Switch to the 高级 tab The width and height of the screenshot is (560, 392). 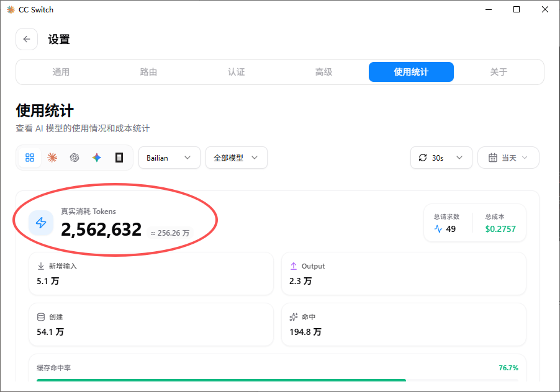(323, 72)
